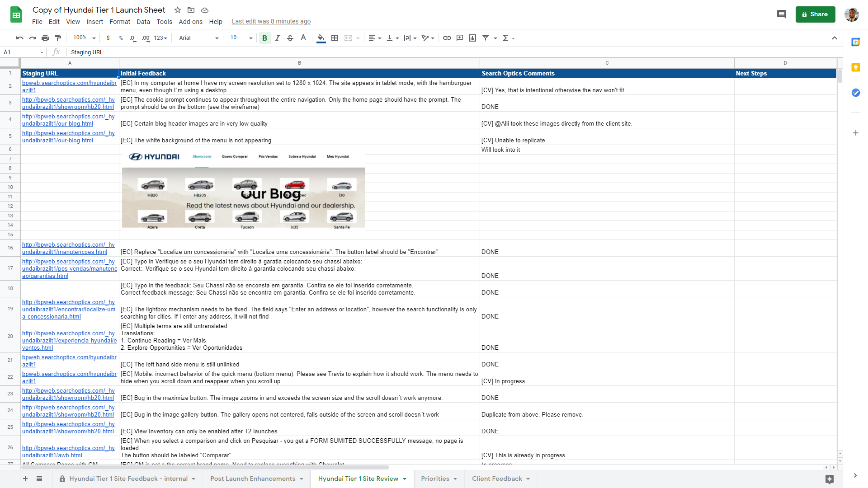Open the Data menu
The width and height of the screenshot is (868, 488).
143,22
